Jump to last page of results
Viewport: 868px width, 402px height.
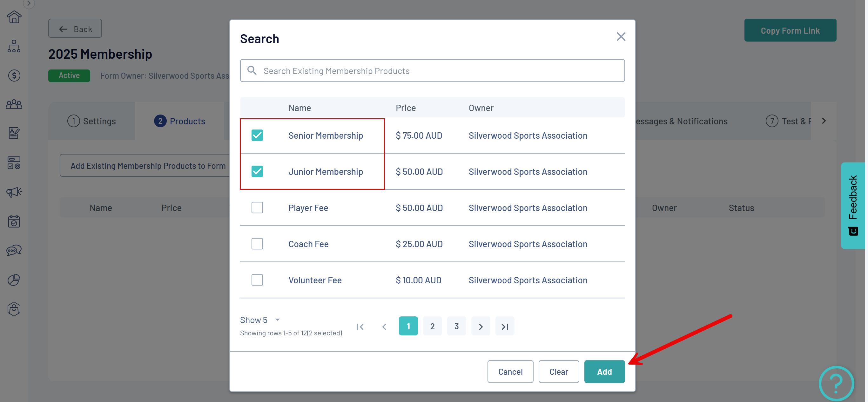(x=504, y=326)
